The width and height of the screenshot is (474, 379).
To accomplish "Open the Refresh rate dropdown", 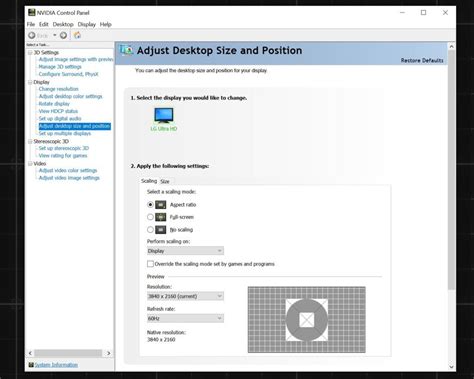I will point(185,318).
